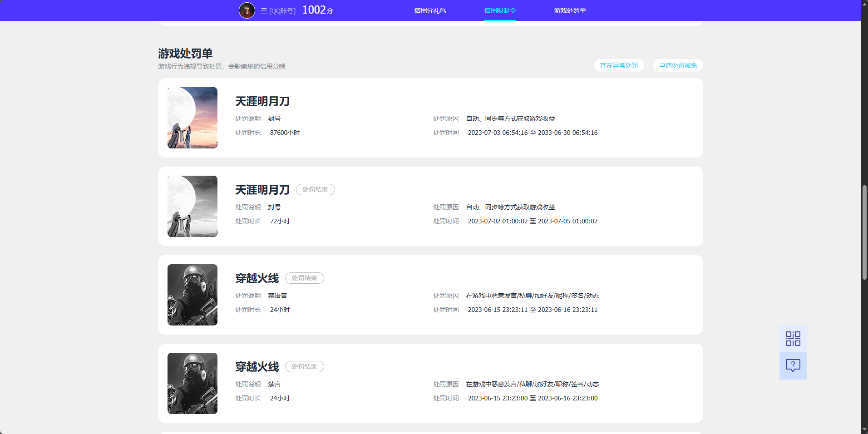Viewport: 868px width, 434px height.
Task: Click the 禁语音 penalty description
Action: (277, 296)
